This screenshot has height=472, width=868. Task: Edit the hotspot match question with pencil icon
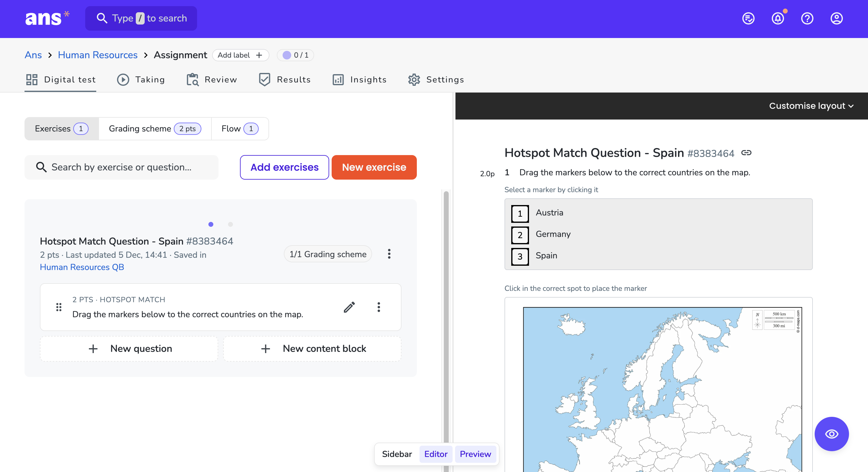click(349, 307)
